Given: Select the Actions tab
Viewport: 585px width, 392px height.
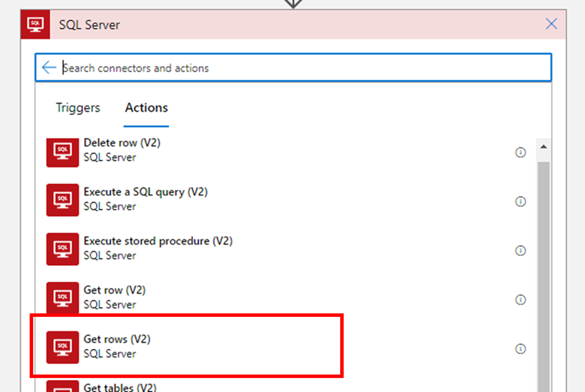Looking at the screenshot, I should coord(147,108).
